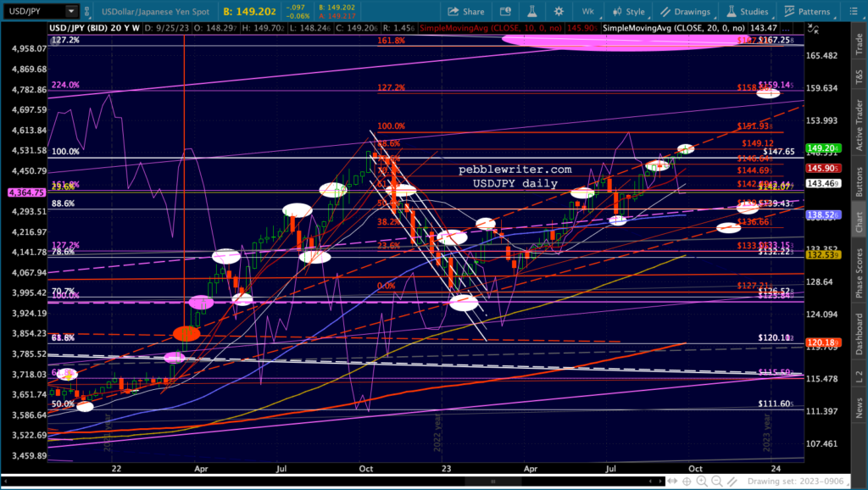Switch to the Active Trader side tab
868x490 pixels.
point(860,125)
